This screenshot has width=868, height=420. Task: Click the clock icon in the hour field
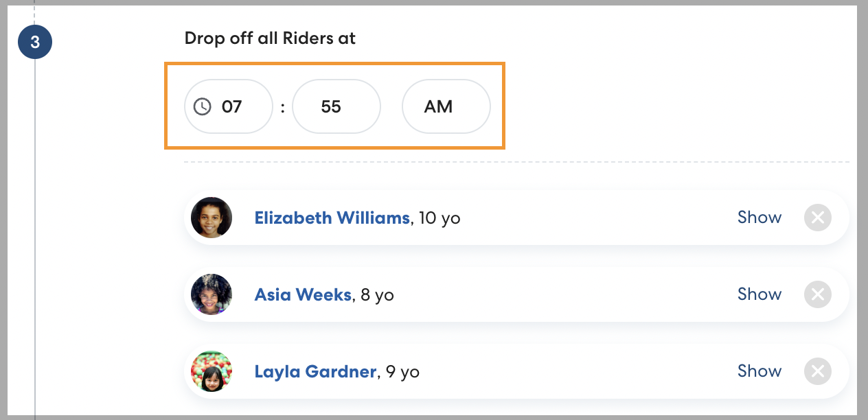click(202, 106)
